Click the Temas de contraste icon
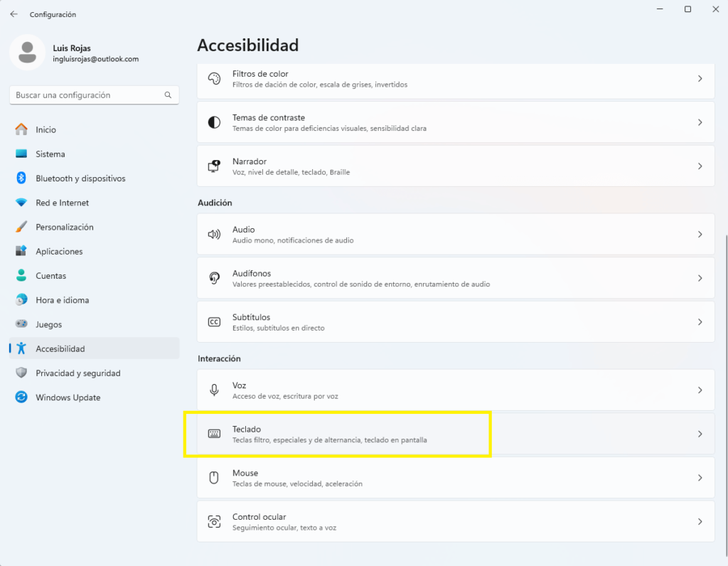The height and width of the screenshot is (566, 728). [214, 122]
